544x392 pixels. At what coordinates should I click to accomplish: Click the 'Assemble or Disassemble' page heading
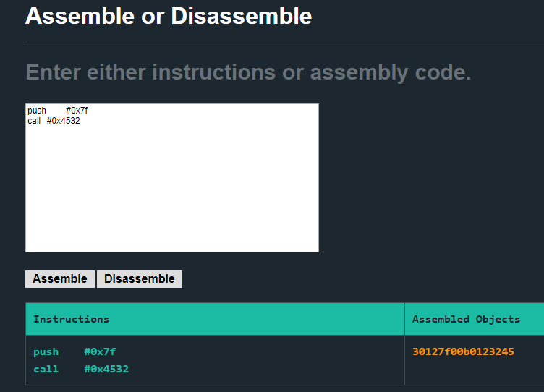point(169,16)
